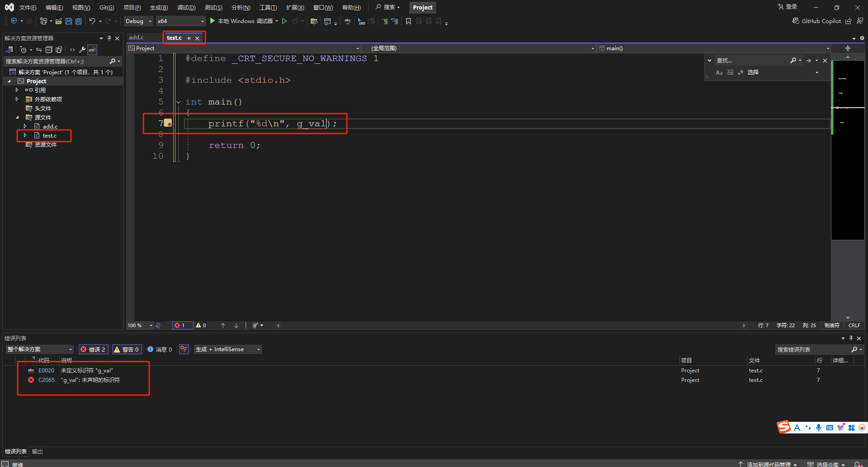Toggle match whole word in the Find box
Screen dimensions: 868x467
tap(730, 72)
